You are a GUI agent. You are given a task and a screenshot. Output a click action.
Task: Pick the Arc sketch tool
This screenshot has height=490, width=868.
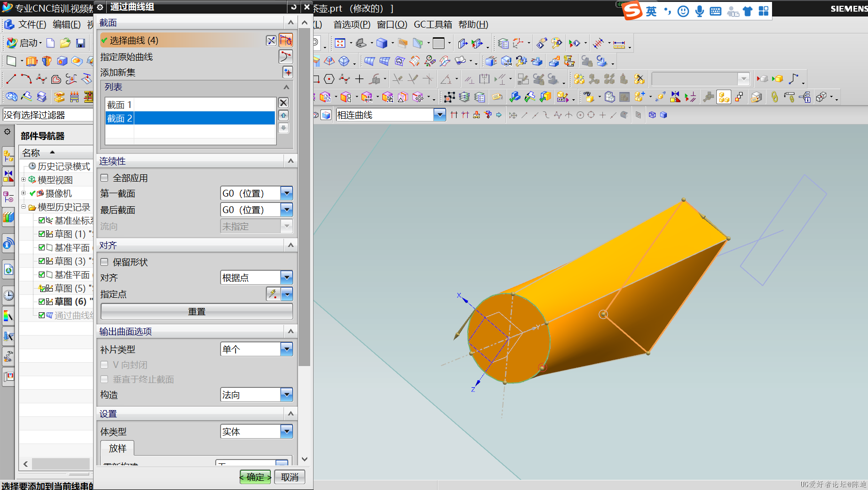point(26,79)
